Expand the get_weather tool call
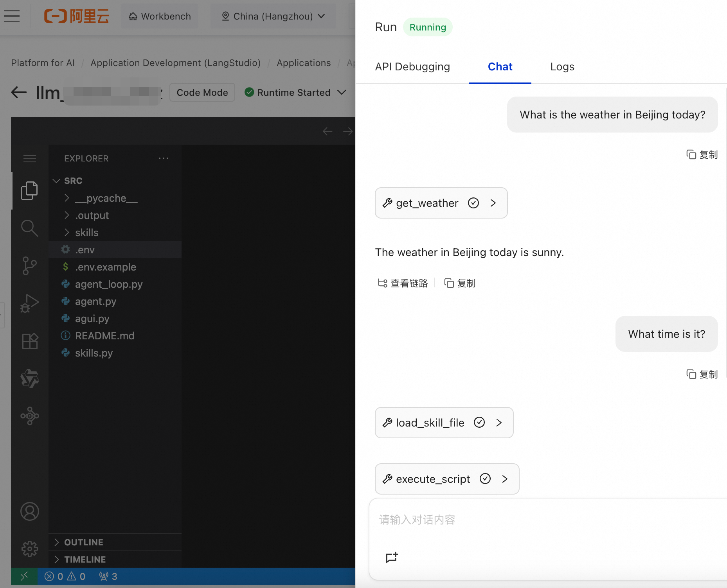 tap(441, 203)
